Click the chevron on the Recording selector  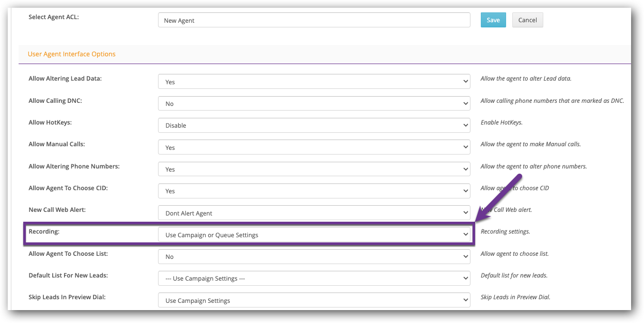point(464,234)
